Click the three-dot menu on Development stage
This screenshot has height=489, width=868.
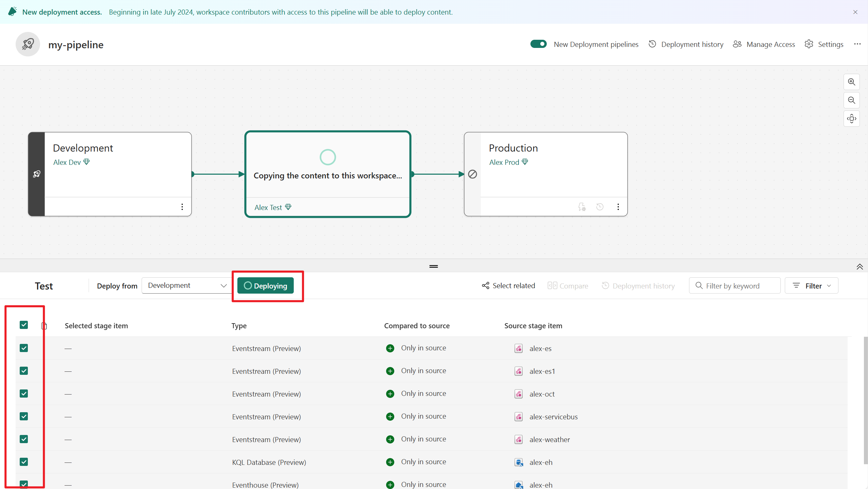182,206
